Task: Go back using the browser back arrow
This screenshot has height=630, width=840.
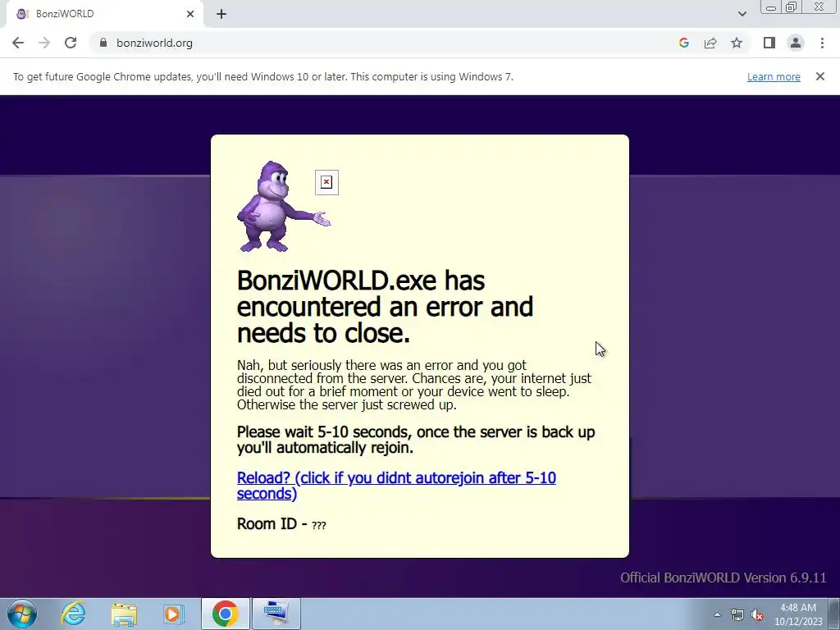Action: [x=18, y=43]
